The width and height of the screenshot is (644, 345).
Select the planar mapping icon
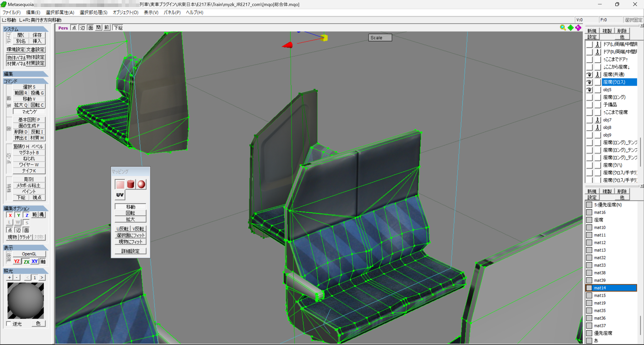click(120, 184)
